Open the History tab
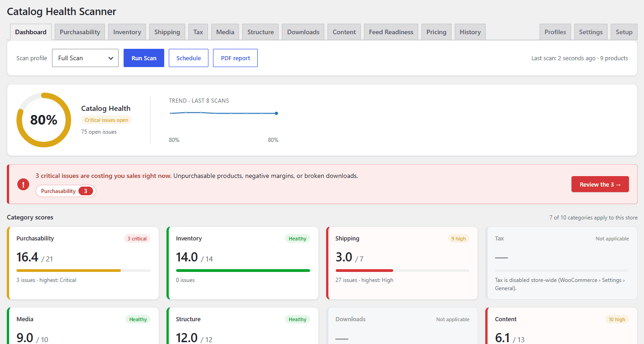 (x=470, y=32)
